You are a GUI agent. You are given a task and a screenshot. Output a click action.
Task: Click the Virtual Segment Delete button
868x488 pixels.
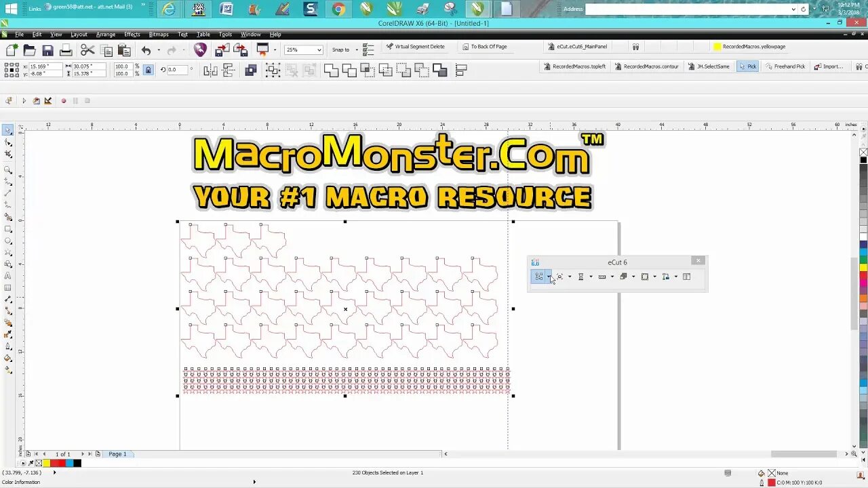click(415, 47)
